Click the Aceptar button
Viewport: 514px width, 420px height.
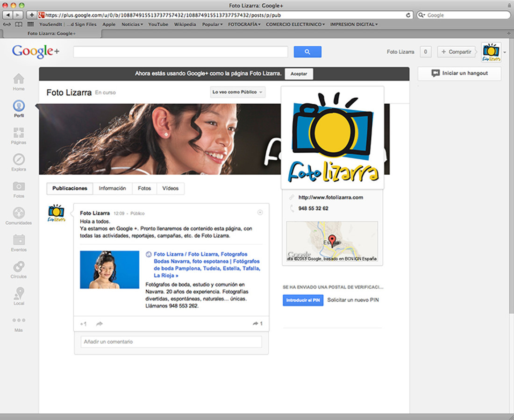[299, 74]
